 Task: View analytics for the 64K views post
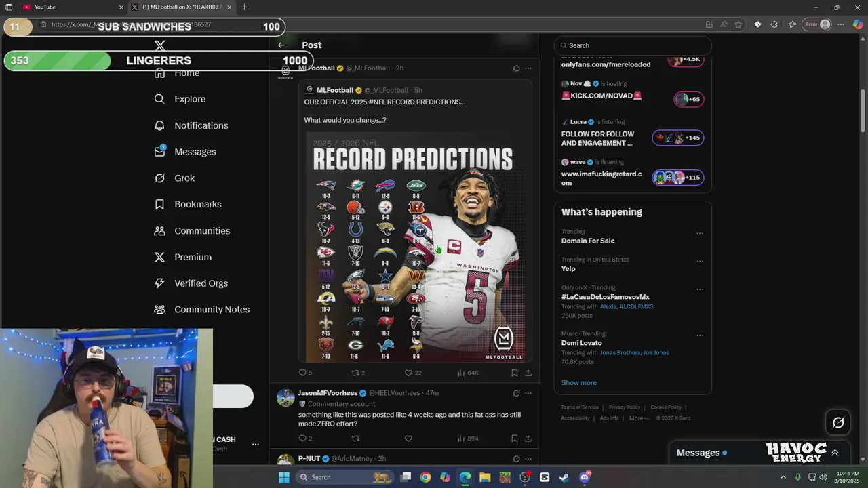(x=468, y=373)
